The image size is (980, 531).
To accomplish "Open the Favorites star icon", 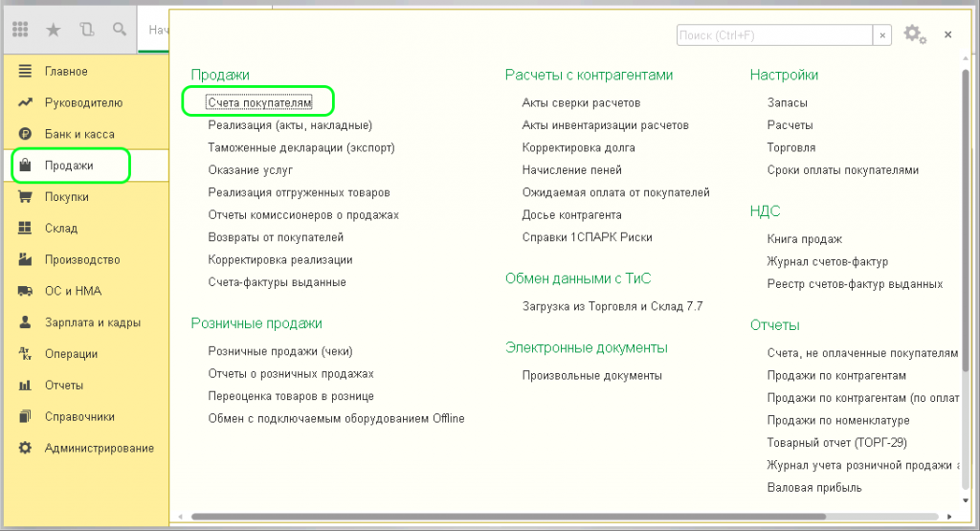I will [x=54, y=29].
